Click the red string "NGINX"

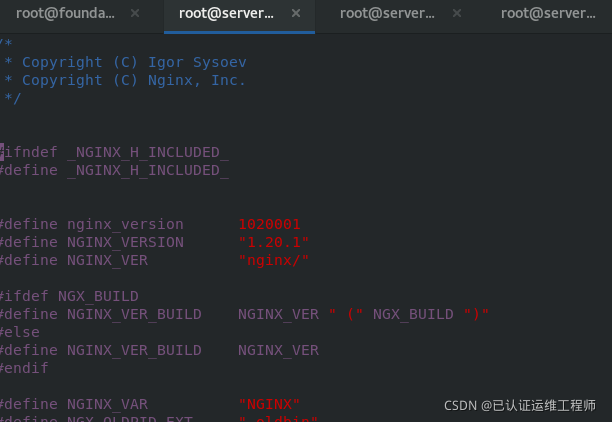tap(269, 404)
